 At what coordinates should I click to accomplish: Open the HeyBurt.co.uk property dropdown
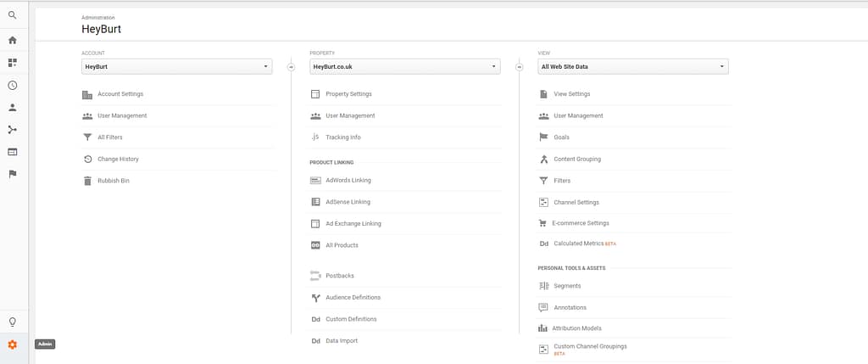pyautogui.click(x=404, y=66)
